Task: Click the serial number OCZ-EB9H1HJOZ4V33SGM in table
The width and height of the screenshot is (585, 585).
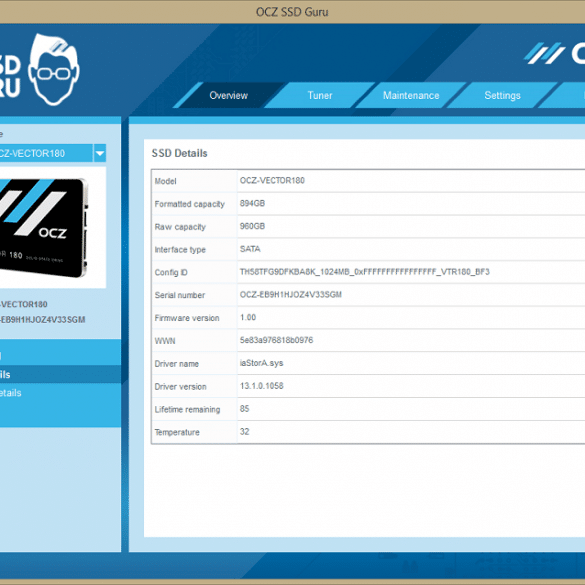Action: tap(291, 295)
